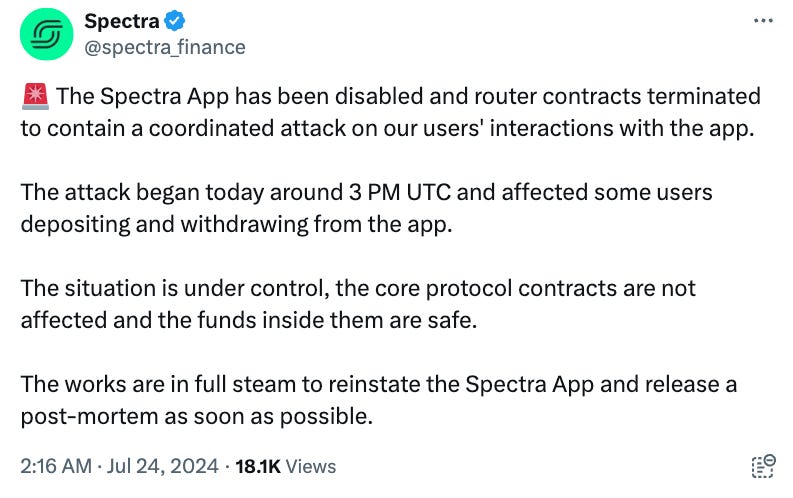
Task: Click the 'depositing and withdrawing from the app' line
Action: (x=236, y=224)
